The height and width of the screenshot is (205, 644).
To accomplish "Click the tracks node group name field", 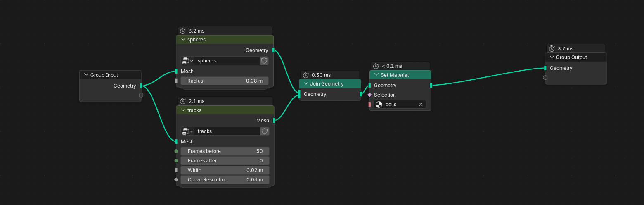I will 227,131.
